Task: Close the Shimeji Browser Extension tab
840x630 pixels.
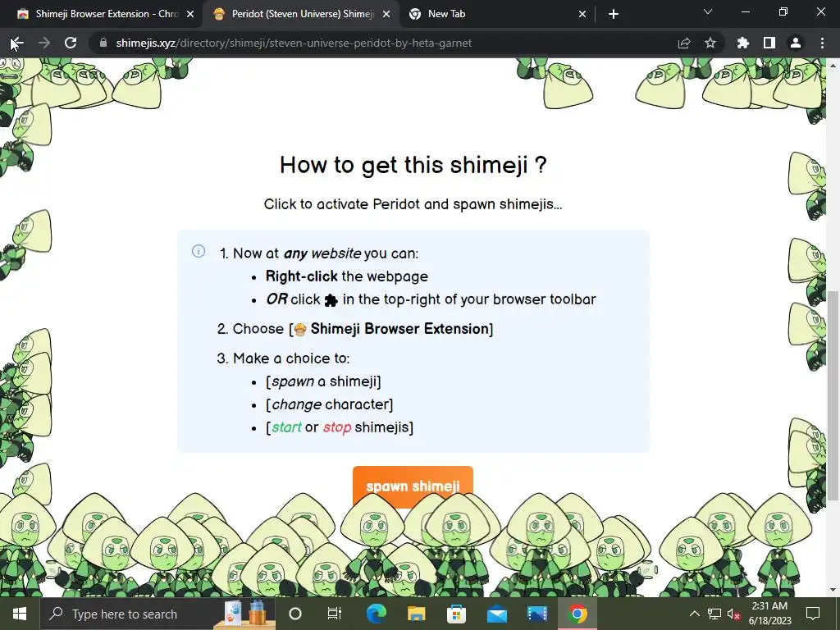Action: coord(189,15)
